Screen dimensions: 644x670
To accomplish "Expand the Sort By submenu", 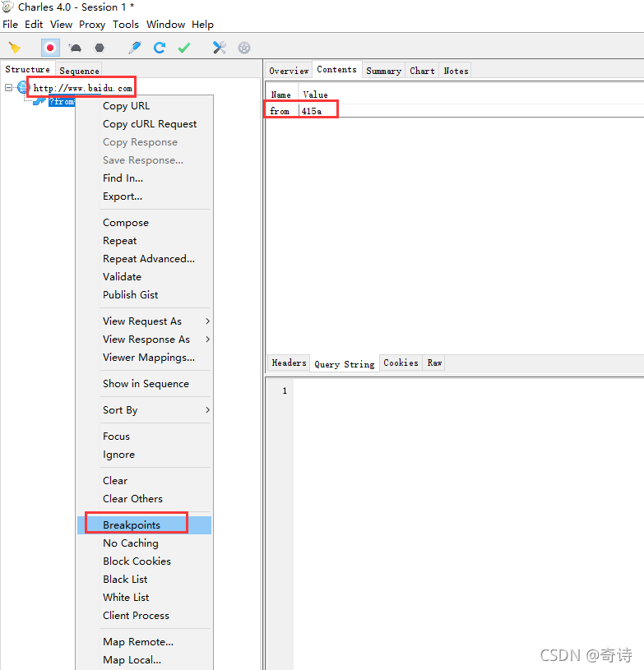I will point(144,410).
